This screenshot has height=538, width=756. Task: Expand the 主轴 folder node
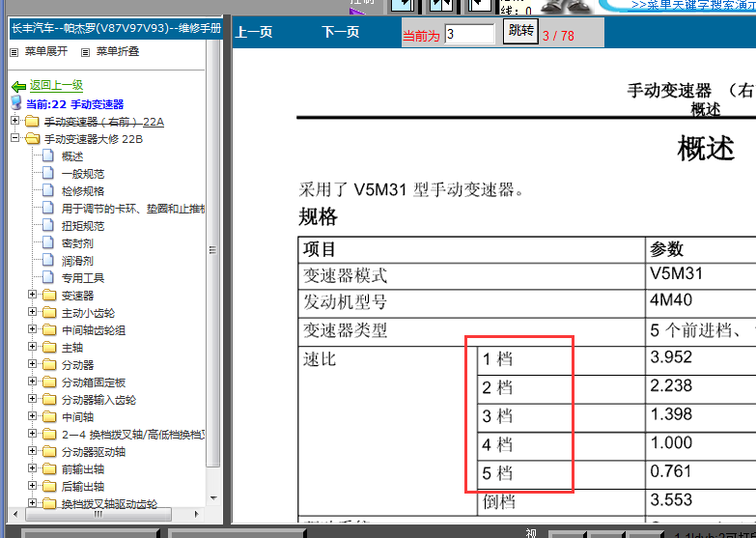click(x=32, y=346)
